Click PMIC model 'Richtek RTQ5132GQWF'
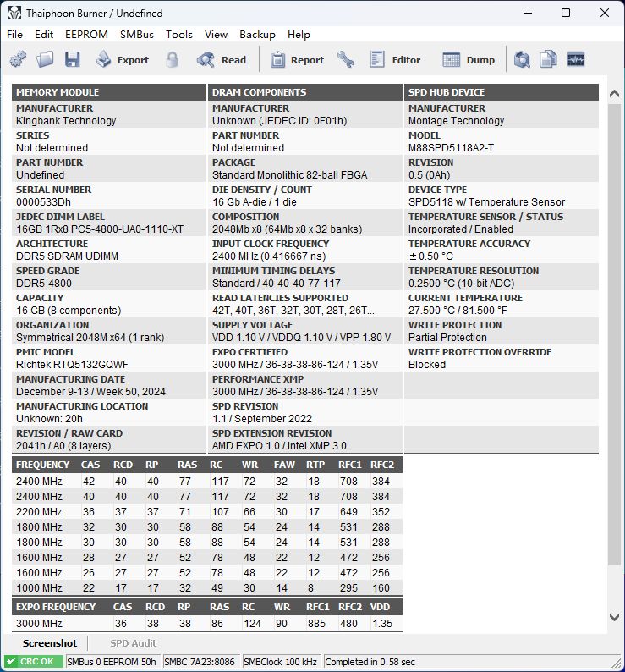 tap(72, 364)
